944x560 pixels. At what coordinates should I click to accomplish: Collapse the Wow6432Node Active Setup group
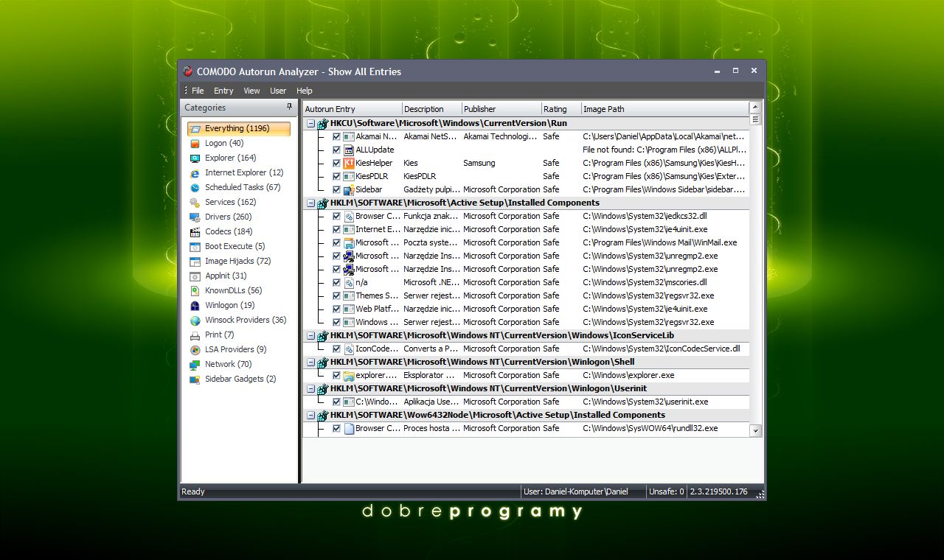pyautogui.click(x=310, y=416)
